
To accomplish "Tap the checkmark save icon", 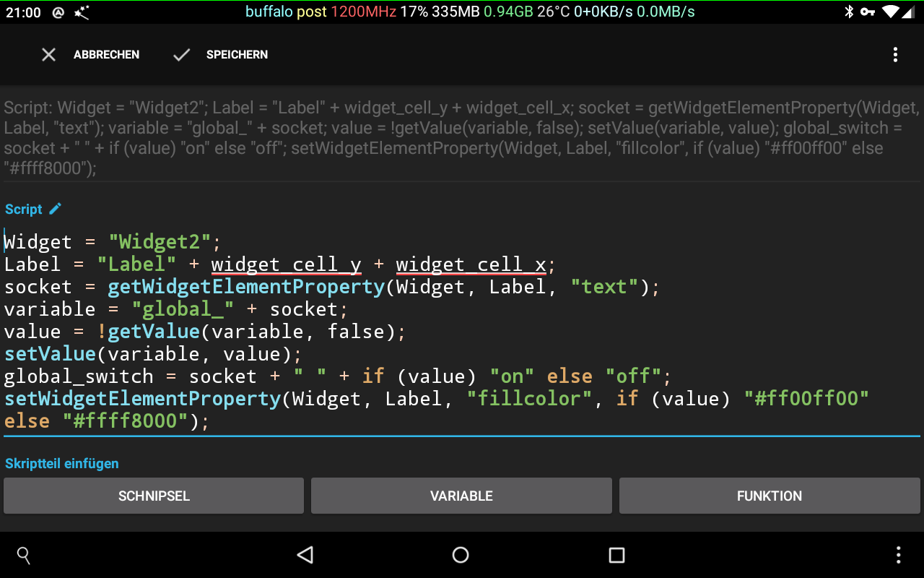I will click(182, 55).
